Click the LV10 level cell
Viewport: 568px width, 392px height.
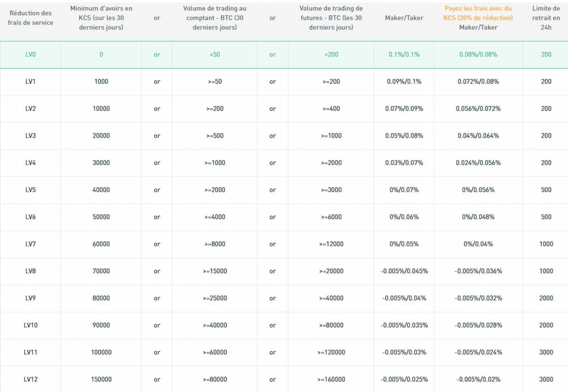click(30, 325)
